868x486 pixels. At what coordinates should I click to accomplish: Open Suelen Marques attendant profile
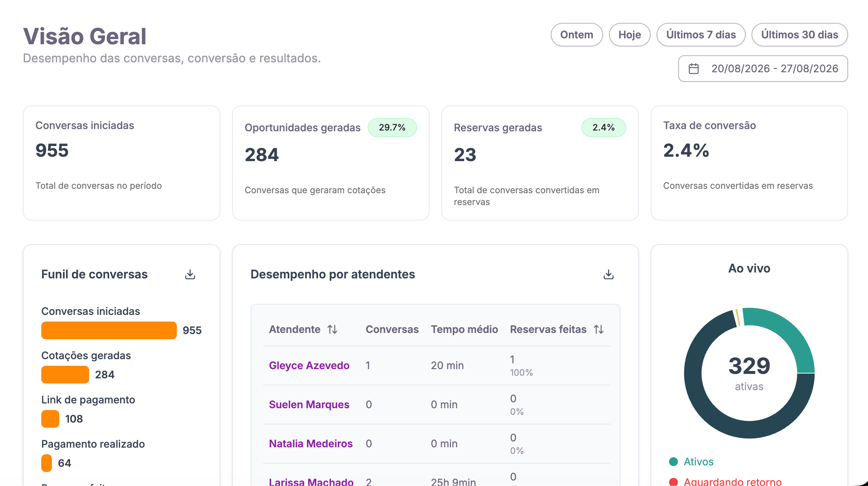pyautogui.click(x=309, y=405)
